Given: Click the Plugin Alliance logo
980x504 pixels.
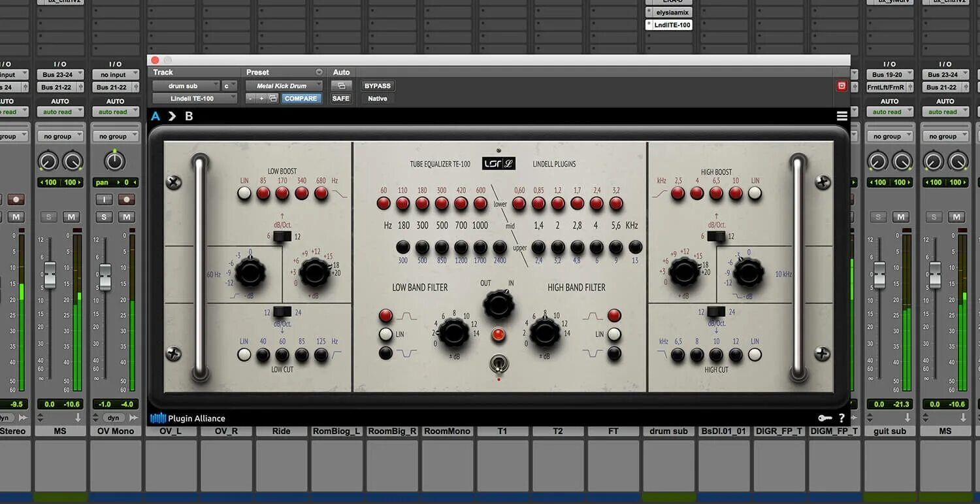Looking at the screenshot, I should coord(188,418).
